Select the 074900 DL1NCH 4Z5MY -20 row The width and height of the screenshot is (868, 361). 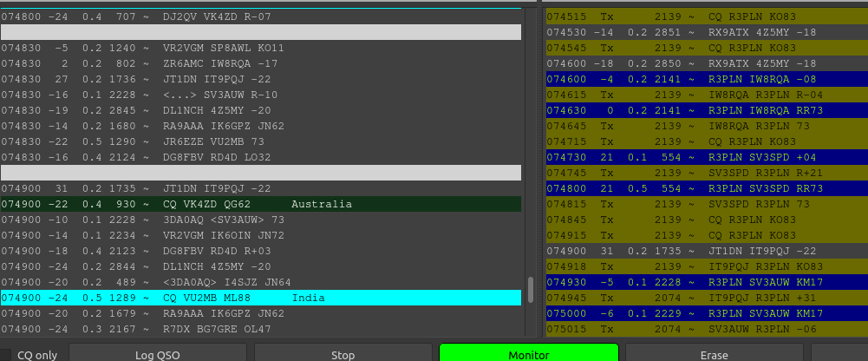click(x=261, y=266)
